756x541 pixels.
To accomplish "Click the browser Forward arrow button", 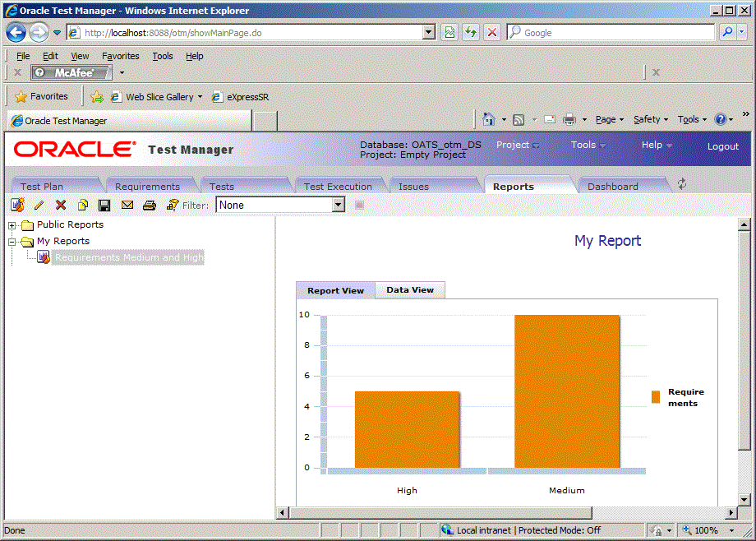I will tap(39, 33).
